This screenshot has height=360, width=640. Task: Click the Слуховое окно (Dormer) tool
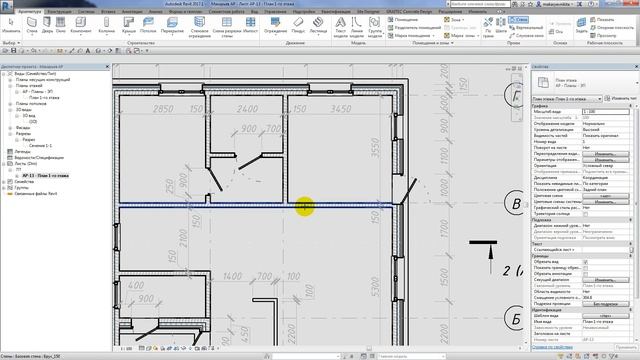click(x=526, y=36)
